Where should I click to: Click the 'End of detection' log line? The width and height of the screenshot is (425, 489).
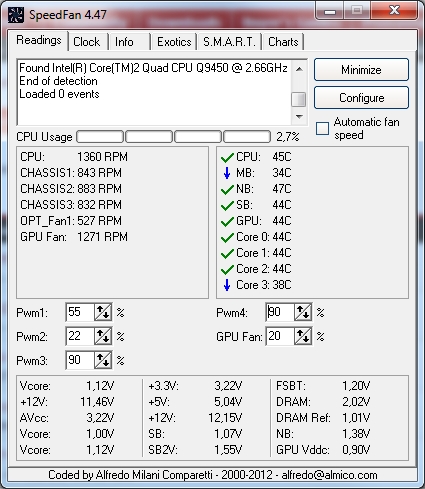[58, 81]
